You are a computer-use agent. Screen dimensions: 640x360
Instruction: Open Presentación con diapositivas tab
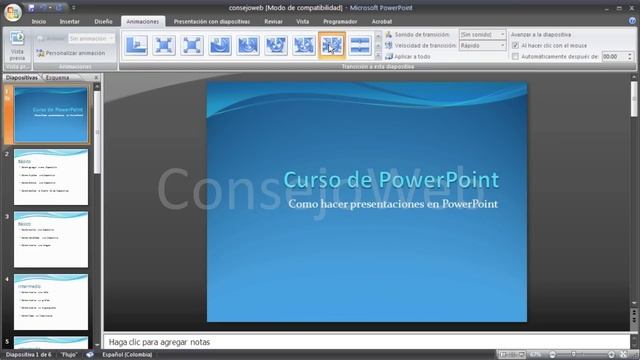[x=212, y=22]
